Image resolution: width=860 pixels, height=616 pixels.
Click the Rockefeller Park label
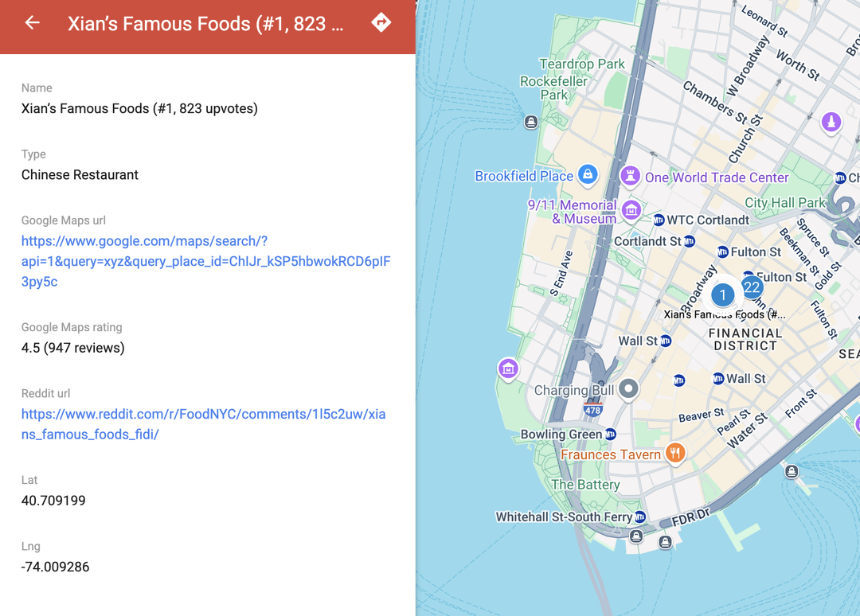click(x=553, y=88)
